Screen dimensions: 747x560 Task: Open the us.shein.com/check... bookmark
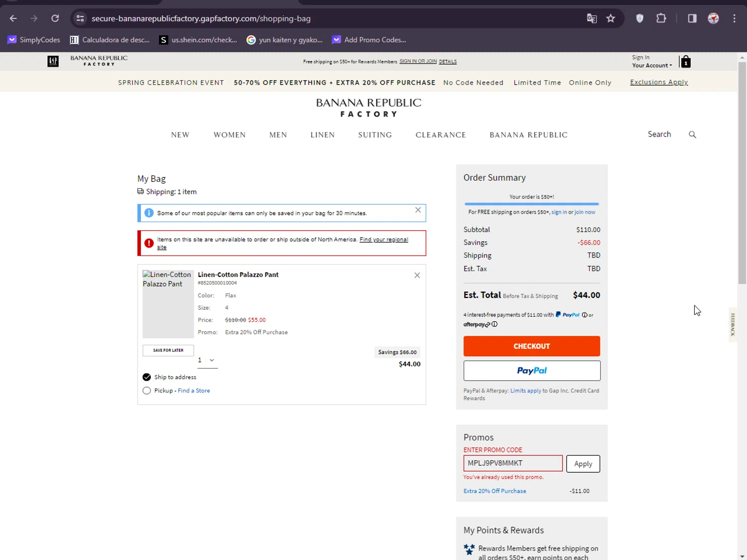198,40
